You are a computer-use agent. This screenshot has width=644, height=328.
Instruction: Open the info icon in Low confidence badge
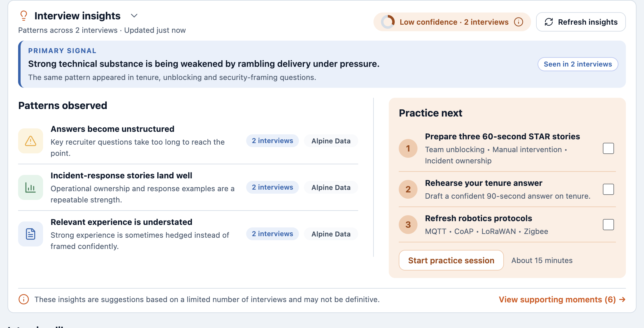519,22
